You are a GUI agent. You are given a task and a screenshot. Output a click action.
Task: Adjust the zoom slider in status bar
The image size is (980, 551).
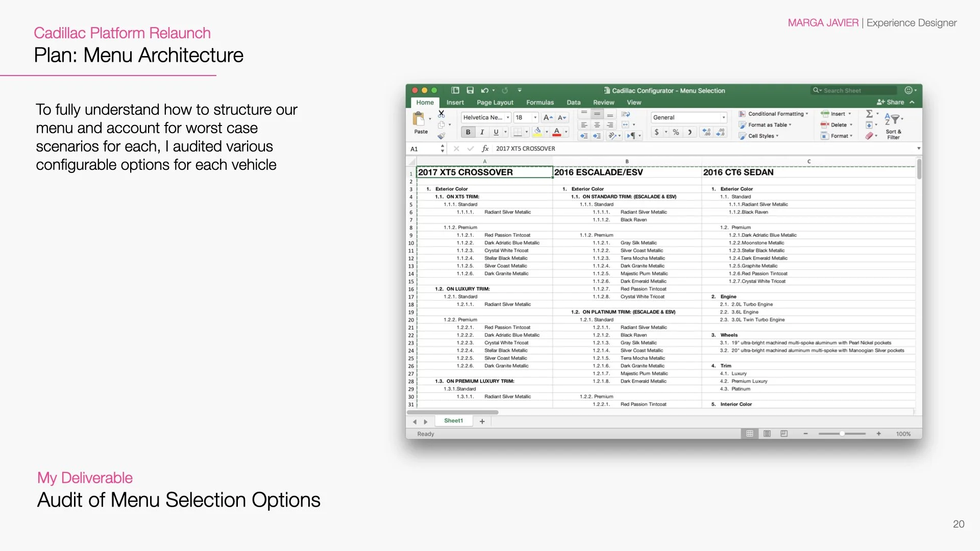[x=842, y=434]
